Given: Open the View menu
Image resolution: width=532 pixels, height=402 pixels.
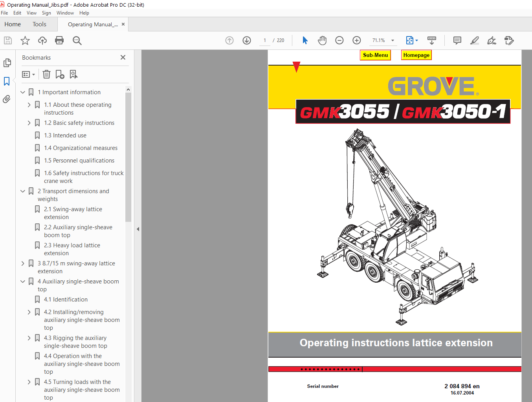Looking at the screenshot, I should 31,13.
